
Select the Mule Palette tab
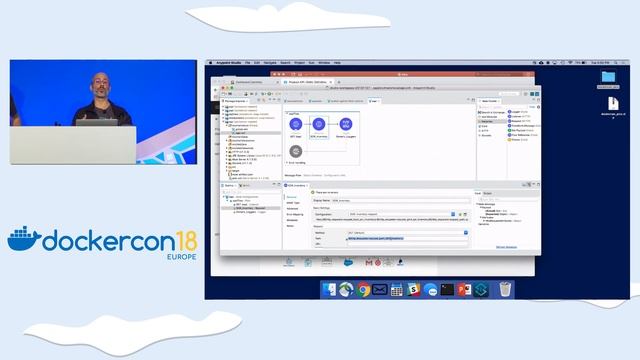489,101
